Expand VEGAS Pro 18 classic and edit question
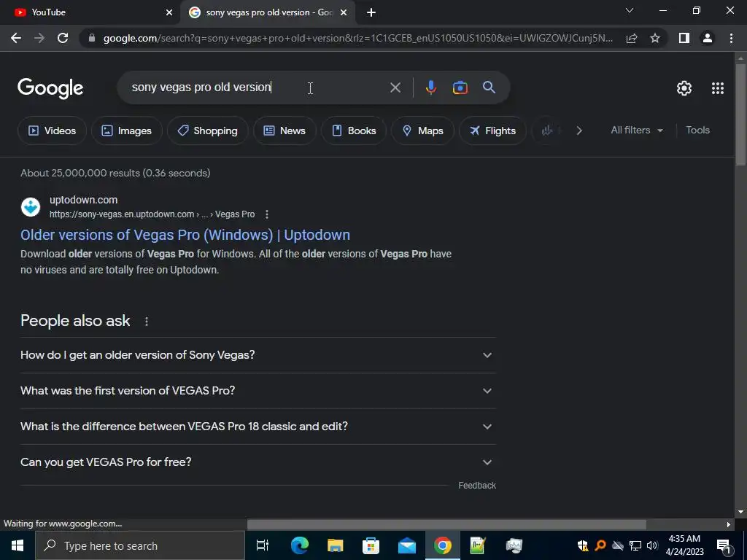 click(258, 427)
